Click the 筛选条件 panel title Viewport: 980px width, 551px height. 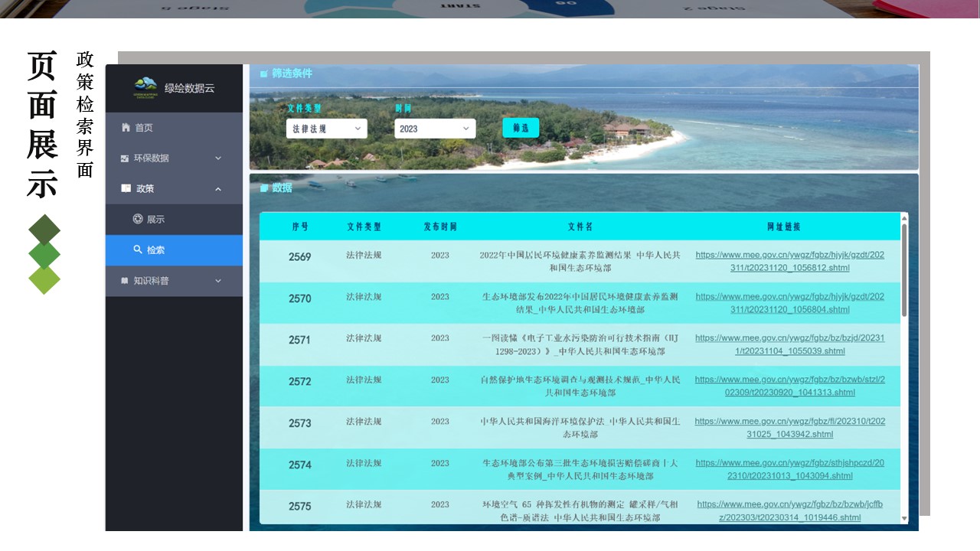coord(292,74)
